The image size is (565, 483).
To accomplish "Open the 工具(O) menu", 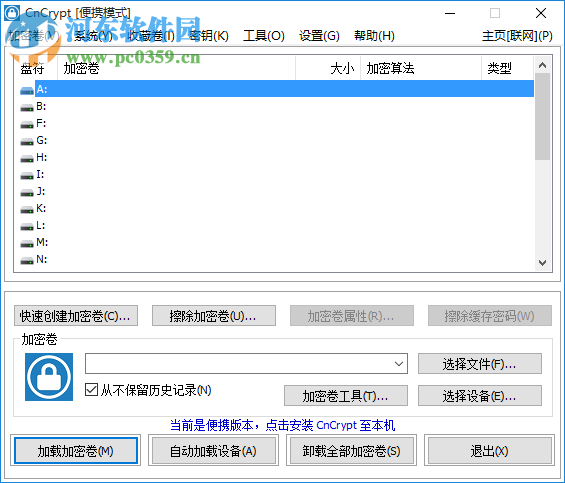I will 264,36.
